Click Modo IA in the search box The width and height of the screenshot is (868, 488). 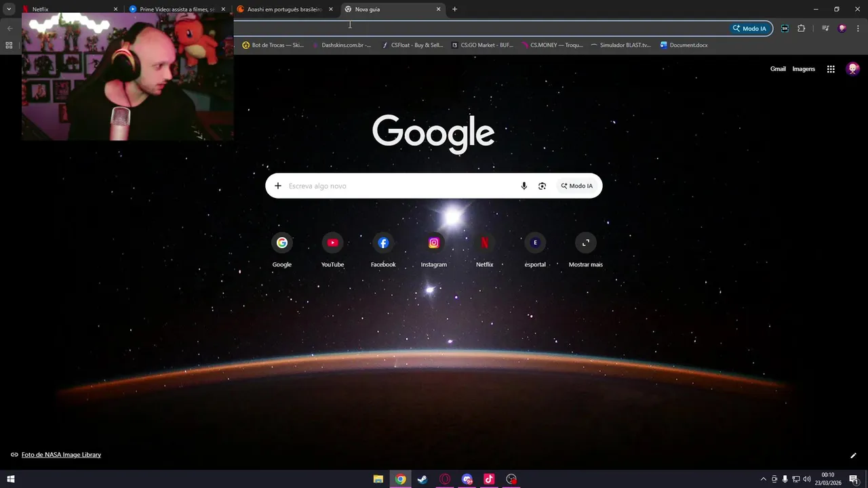[576, 186]
